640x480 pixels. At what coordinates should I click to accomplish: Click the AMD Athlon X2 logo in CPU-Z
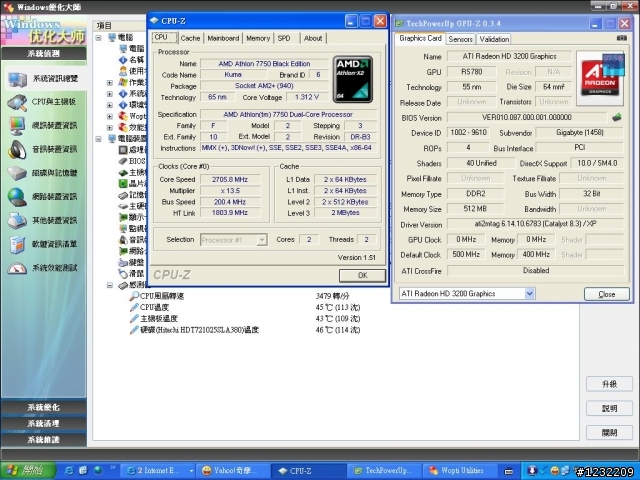coord(353,79)
